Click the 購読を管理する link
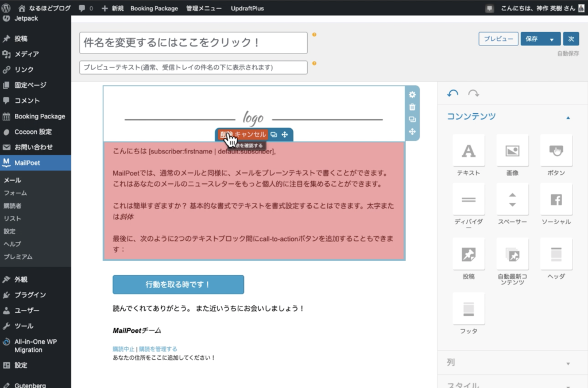The image size is (588, 388). coord(158,349)
